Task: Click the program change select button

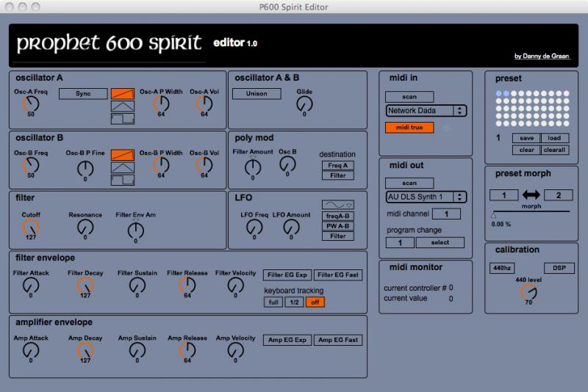Action: point(440,242)
